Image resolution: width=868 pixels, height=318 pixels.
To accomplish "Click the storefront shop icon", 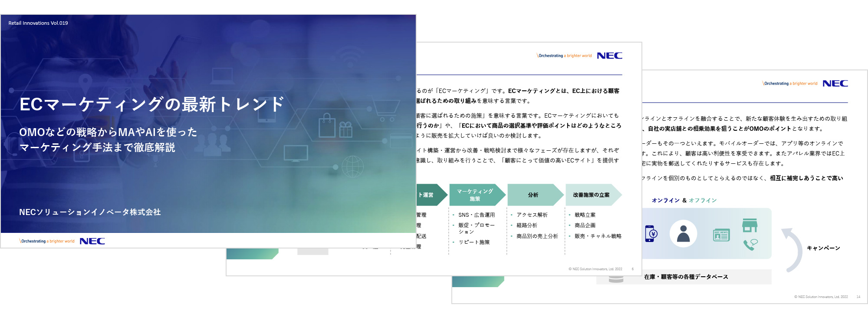I will click(750, 225).
